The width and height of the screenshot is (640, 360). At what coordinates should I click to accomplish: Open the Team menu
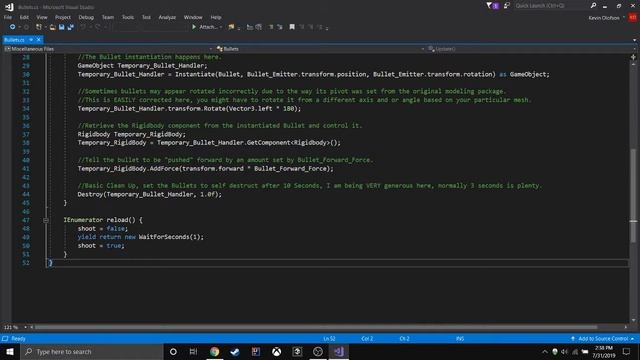tap(108, 17)
